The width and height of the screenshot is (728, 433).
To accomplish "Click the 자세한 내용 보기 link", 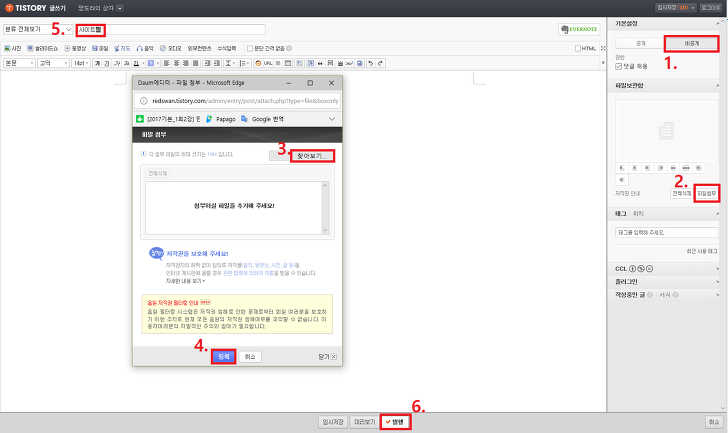I will tap(184, 281).
